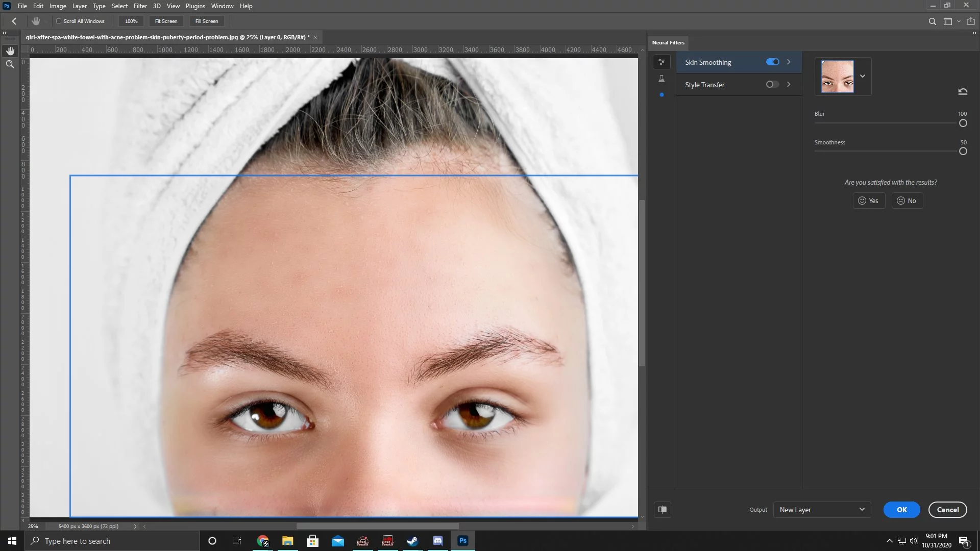The height and width of the screenshot is (551, 980).
Task: Open the Filter menu
Action: pos(140,6)
